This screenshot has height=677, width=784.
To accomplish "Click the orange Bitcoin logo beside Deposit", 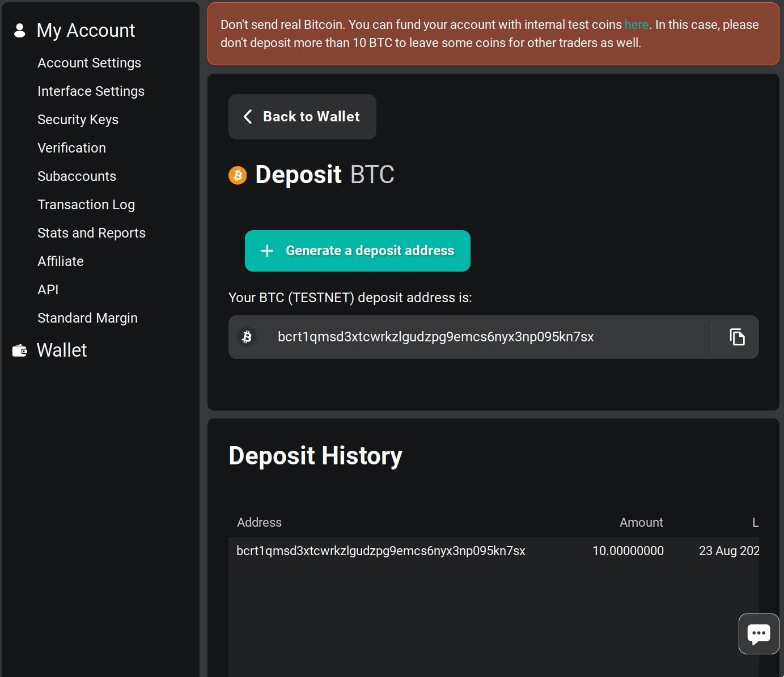I will pyautogui.click(x=238, y=175).
